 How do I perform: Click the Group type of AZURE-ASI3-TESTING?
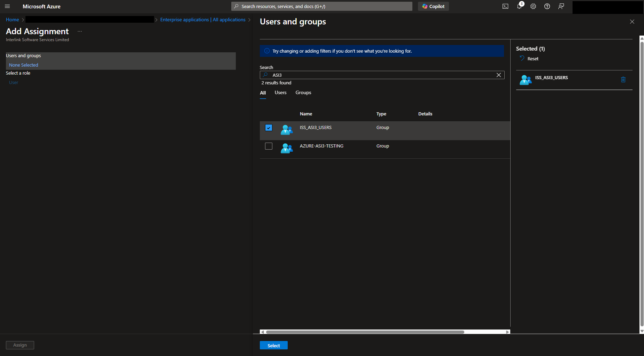tap(382, 146)
